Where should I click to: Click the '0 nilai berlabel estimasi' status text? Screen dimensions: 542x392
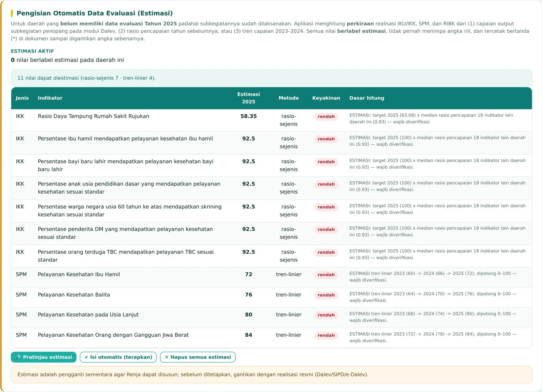click(x=67, y=60)
